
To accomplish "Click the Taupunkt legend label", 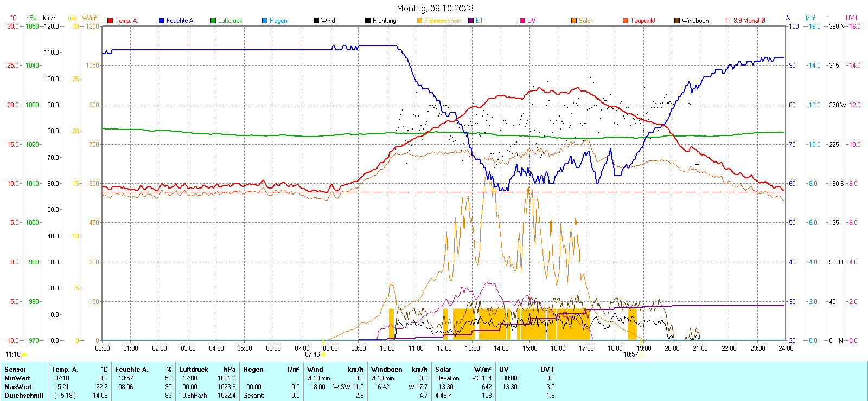I will pos(643,21).
